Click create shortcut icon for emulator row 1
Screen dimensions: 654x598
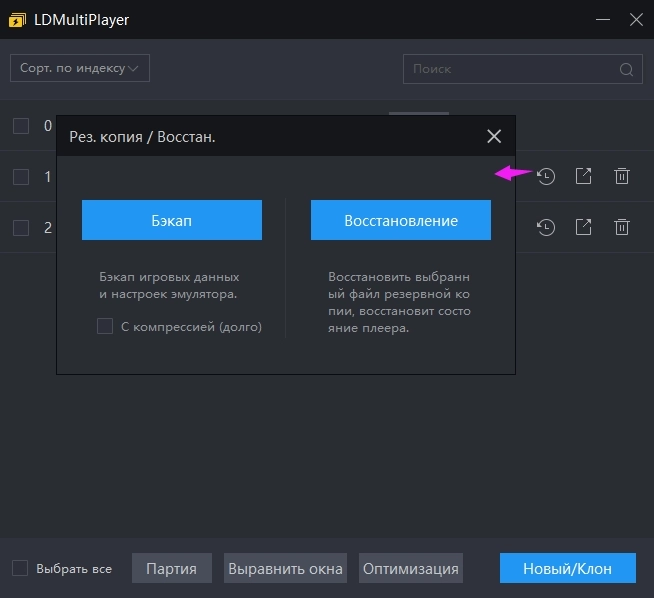[x=584, y=176]
